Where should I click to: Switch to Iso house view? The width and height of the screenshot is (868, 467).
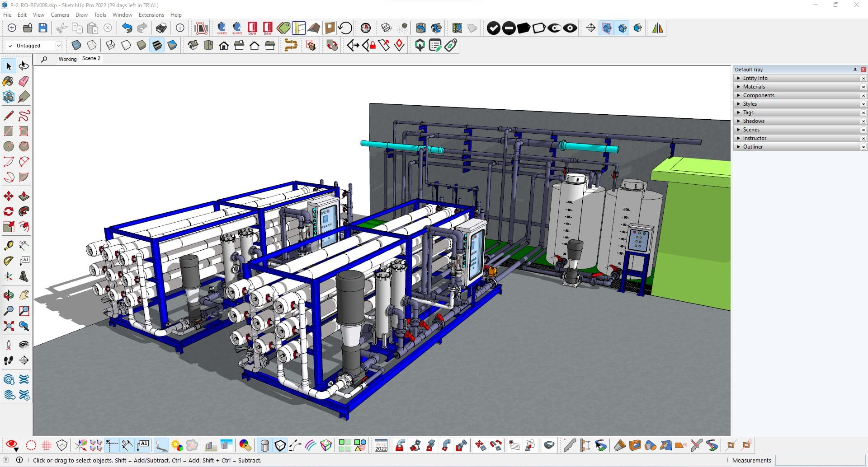(193, 45)
